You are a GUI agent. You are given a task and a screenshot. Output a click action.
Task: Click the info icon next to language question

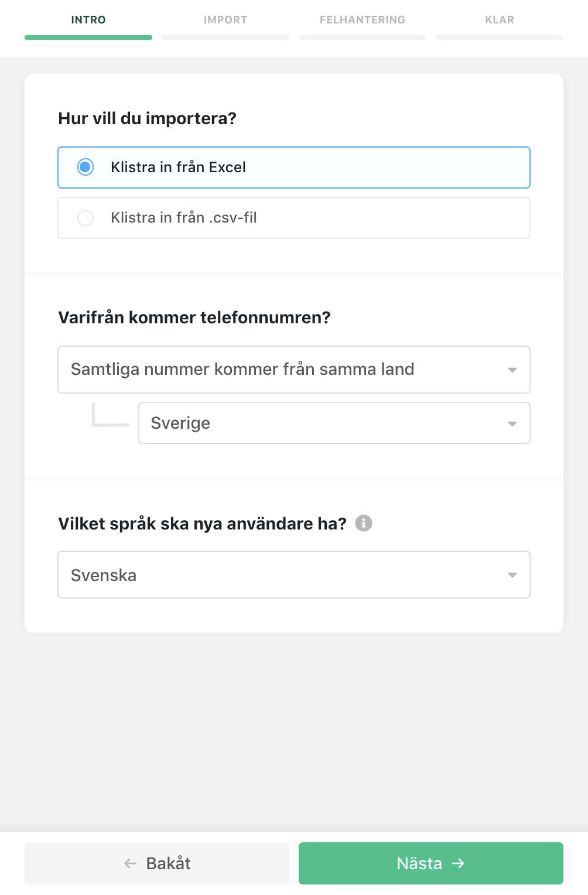coord(364,523)
